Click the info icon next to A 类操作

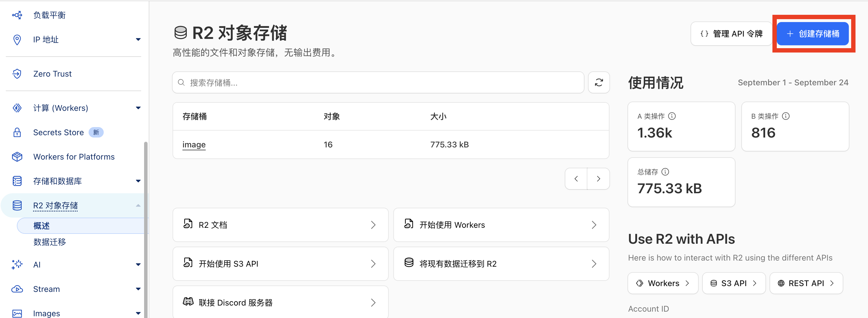point(672,116)
